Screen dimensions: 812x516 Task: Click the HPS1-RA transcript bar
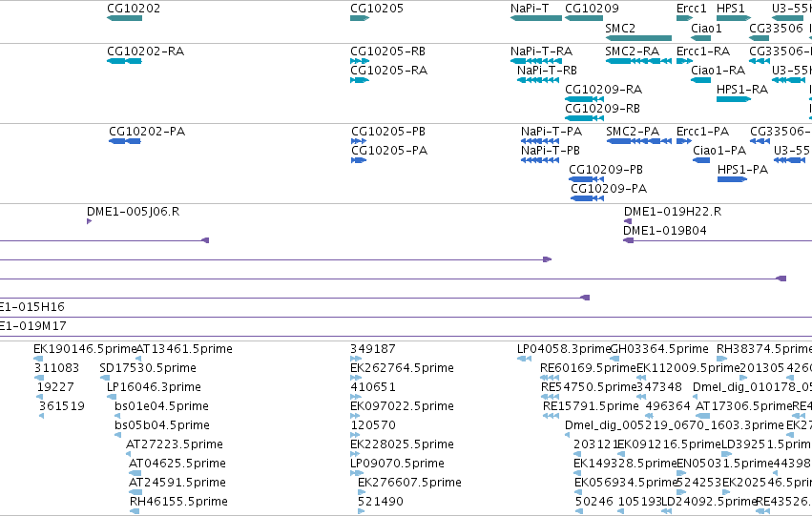(x=734, y=99)
